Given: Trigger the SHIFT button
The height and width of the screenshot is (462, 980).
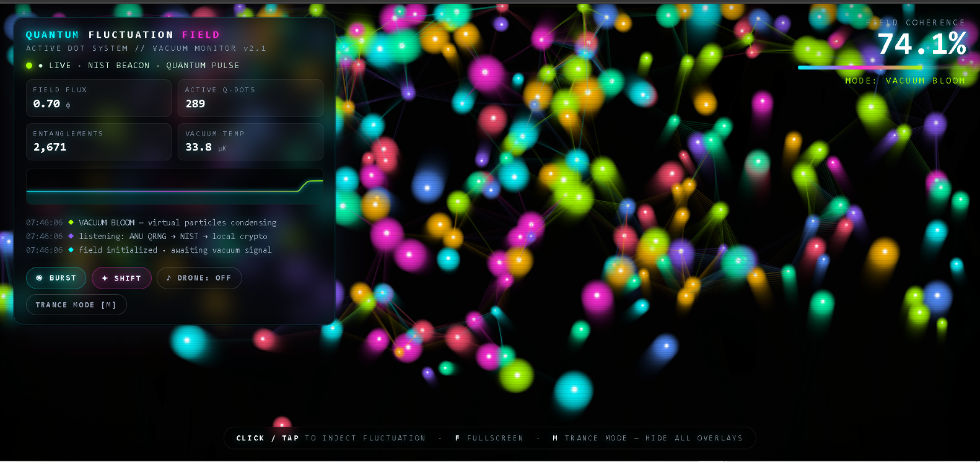Looking at the screenshot, I should point(121,278).
